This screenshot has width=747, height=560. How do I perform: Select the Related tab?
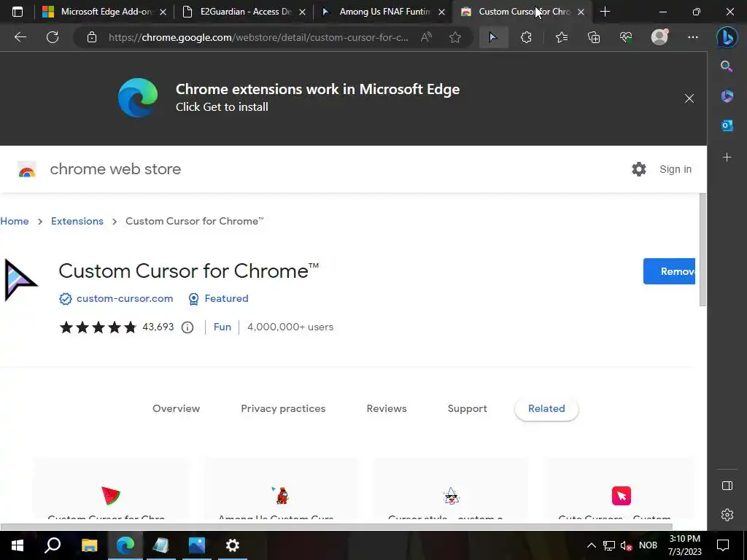(x=546, y=408)
